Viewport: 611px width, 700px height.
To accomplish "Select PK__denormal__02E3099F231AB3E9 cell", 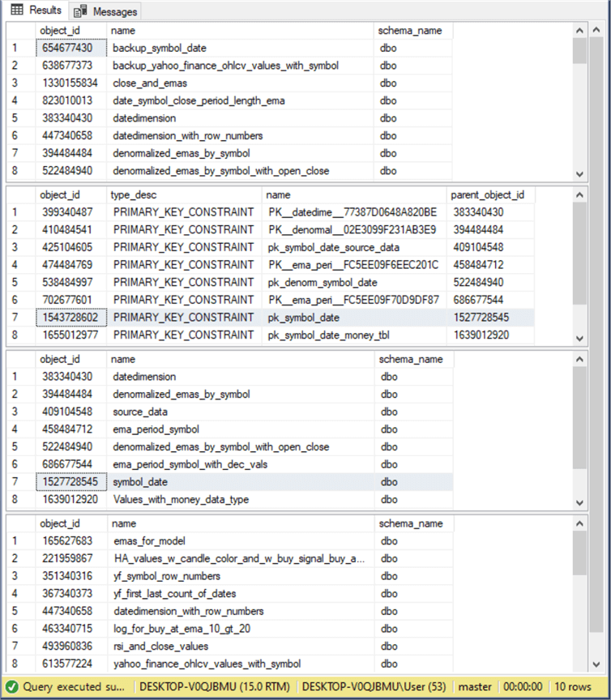I will [354, 229].
